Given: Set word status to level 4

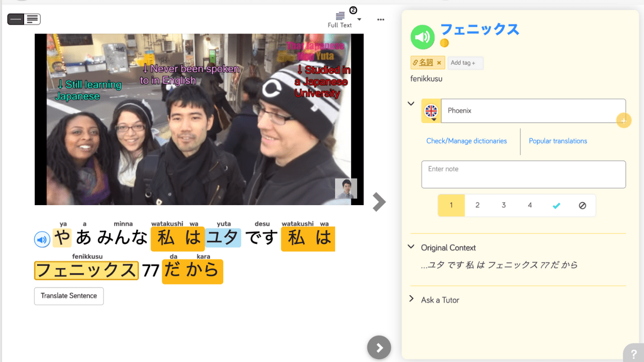Looking at the screenshot, I should click(530, 205).
